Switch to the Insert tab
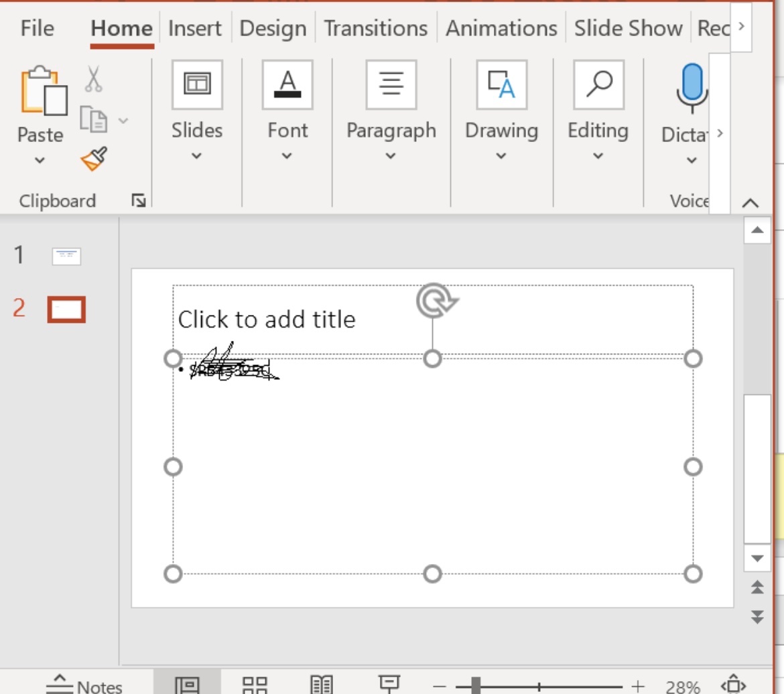The width and height of the screenshot is (784, 694). (194, 29)
